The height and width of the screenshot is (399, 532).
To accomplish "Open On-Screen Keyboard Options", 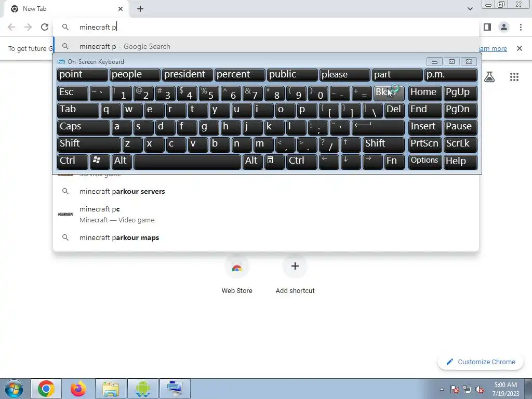I will (425, 162).
